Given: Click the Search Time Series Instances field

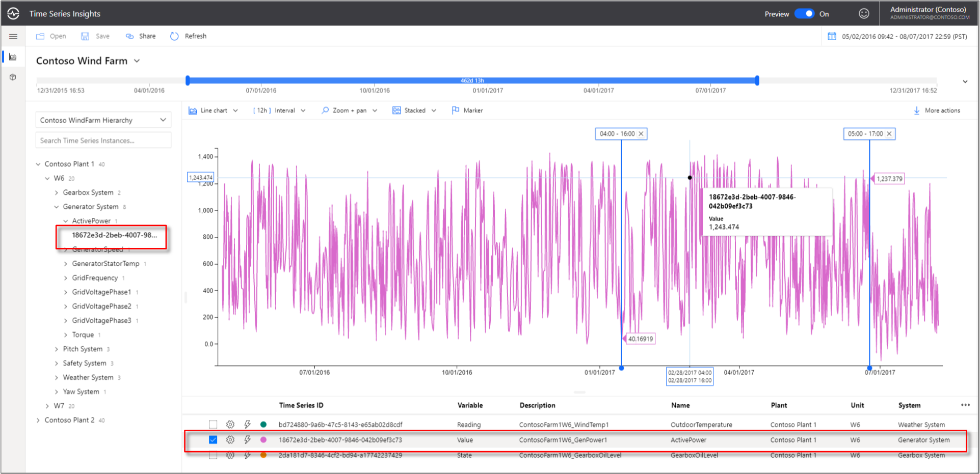Looking at the screenshot, I should (x=103, y=140).
